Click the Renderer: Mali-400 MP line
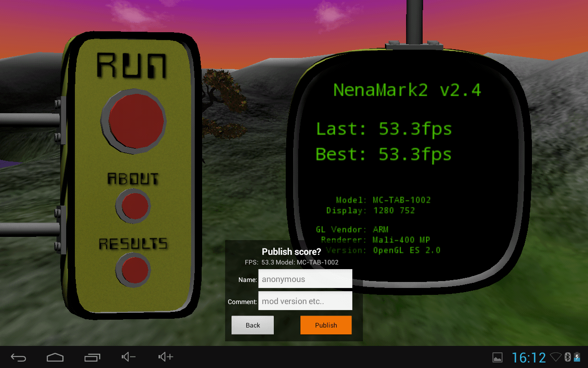 click(x=375, y=240)
